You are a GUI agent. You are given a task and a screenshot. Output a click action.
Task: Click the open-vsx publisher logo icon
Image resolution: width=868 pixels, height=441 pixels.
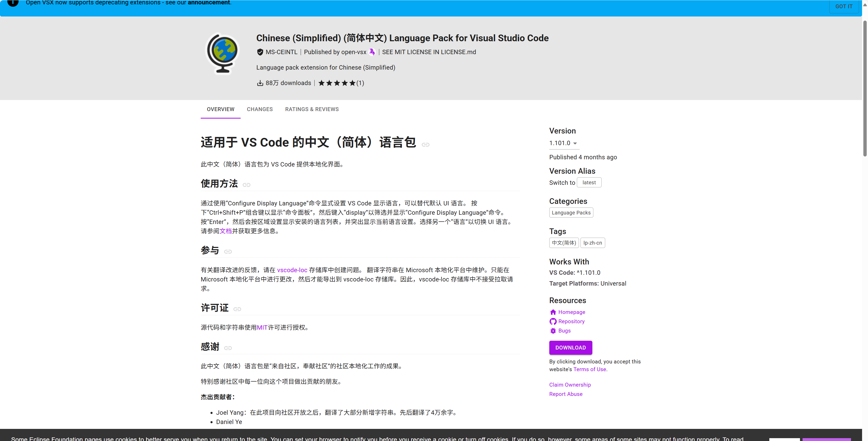(372, 52)
